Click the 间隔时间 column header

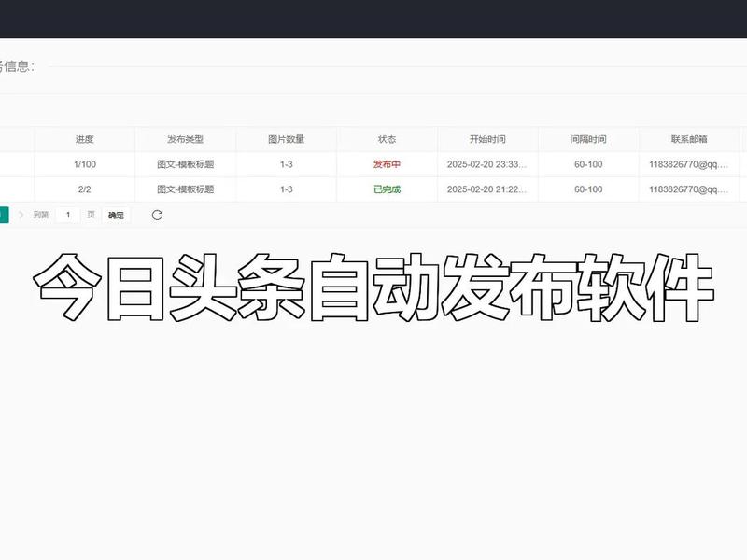pos(588,139)
